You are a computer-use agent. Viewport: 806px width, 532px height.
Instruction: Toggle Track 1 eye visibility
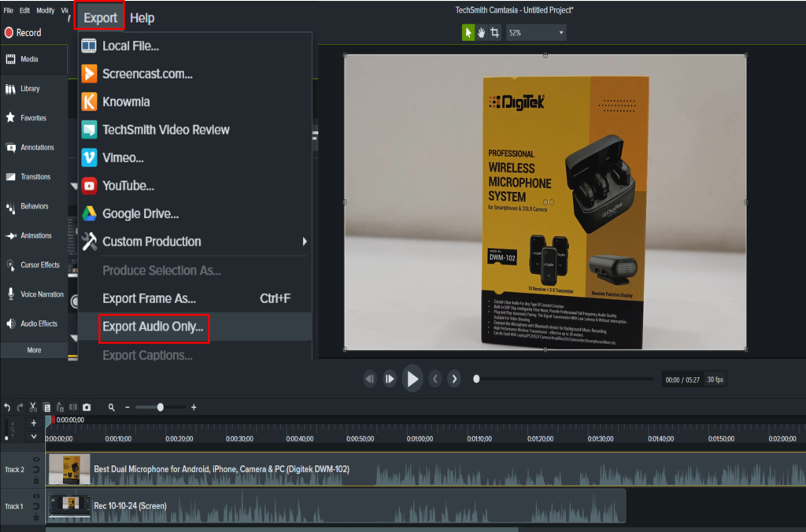(x=36, y=497)
